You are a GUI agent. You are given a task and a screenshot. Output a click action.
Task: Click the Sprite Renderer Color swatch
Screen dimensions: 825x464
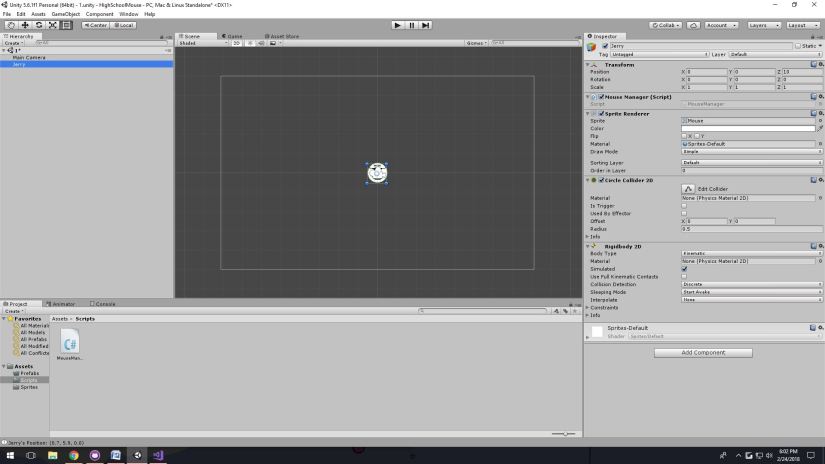[748, 128]
